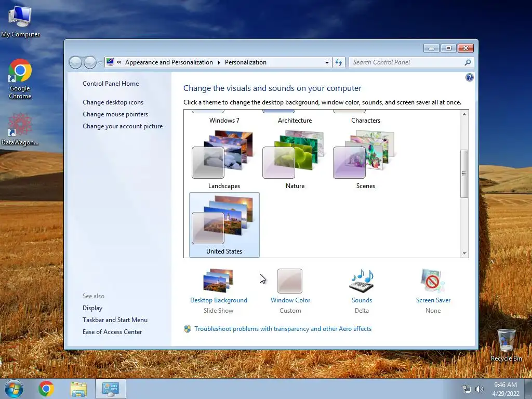The image size is (532, 399).
Task: Open the DataWagon desktop shortcut
Action: (20, 129)
